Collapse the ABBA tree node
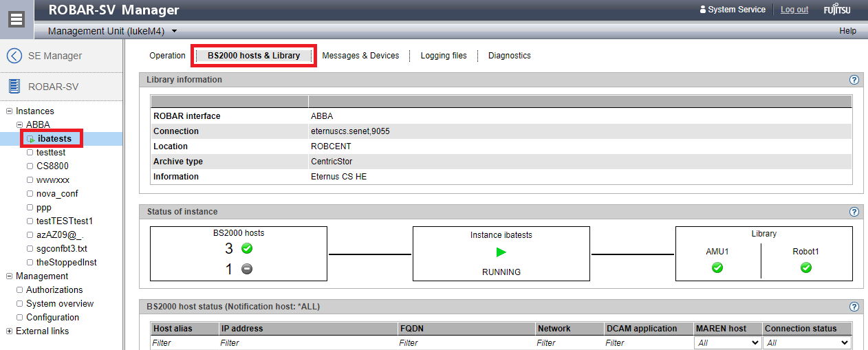The image size is (868, 350). tap(19, 125)
